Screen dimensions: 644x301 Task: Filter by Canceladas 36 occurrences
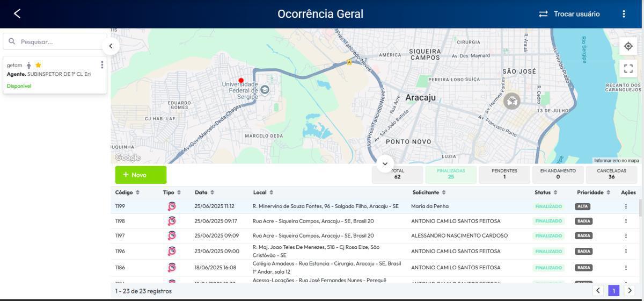point(612,174)
